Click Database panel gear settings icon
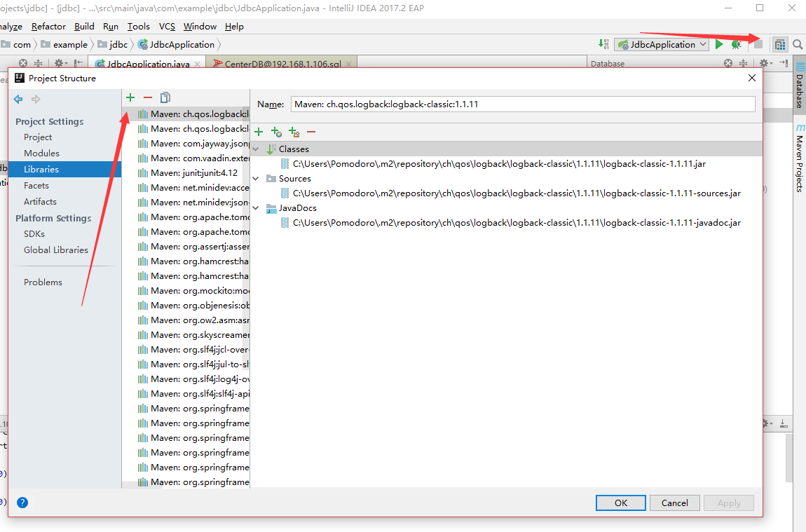Viewport: 806px width, 532px height. [765, 63]
